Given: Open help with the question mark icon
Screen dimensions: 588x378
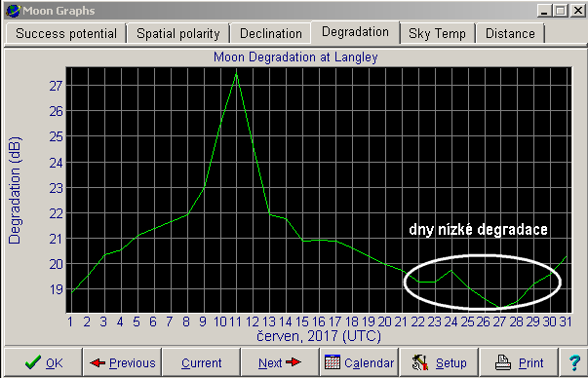Looking at the screenshot, I should point(574,362).
